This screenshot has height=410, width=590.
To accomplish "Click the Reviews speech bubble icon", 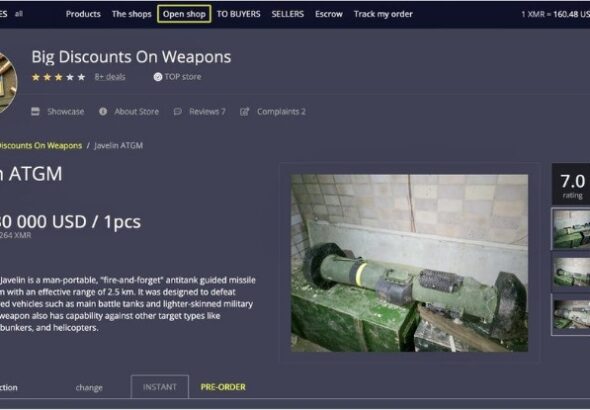I will (x=178, y=111).
